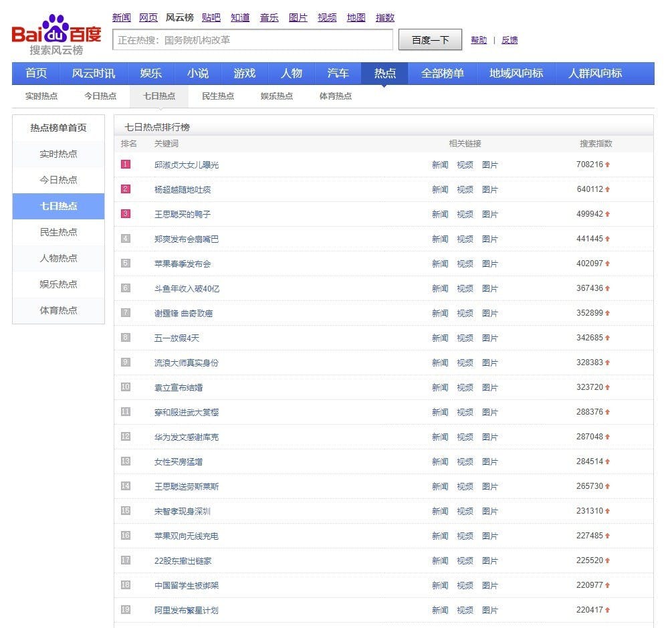Open 新闻 link for 郑爽发布会扇嘴巴

pos(440,239)
